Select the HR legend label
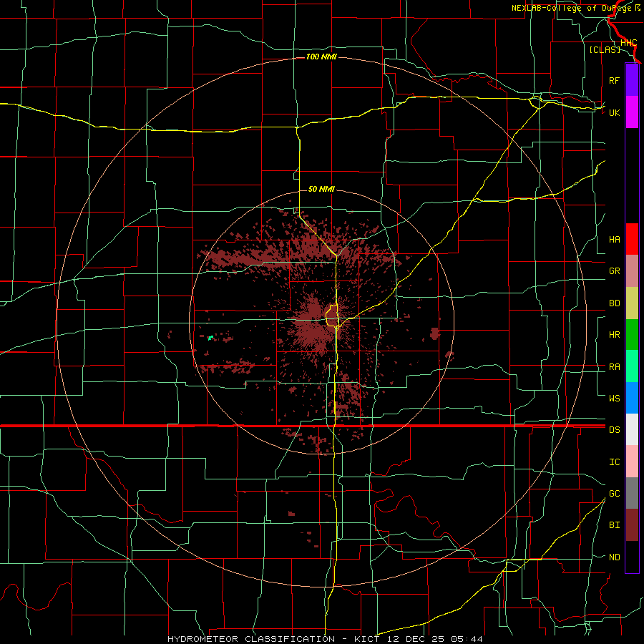The height and width of the screenshot is (644, 644). [614, 335]
